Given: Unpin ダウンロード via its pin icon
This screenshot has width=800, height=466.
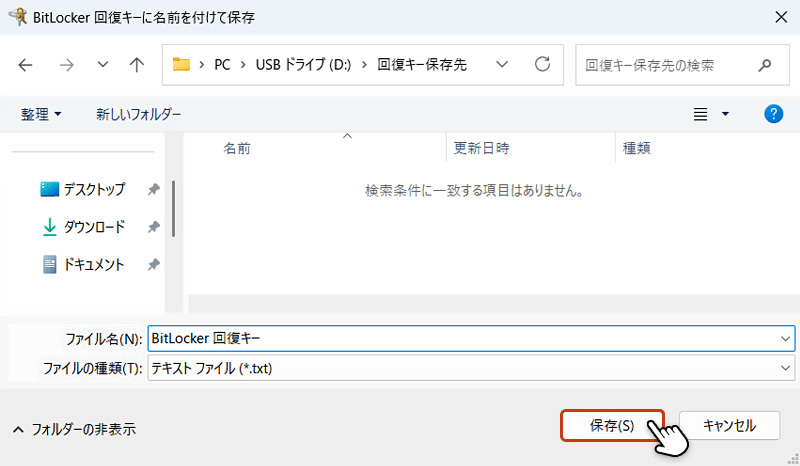Looking at the screenshot, I should [x=154, y=227].
